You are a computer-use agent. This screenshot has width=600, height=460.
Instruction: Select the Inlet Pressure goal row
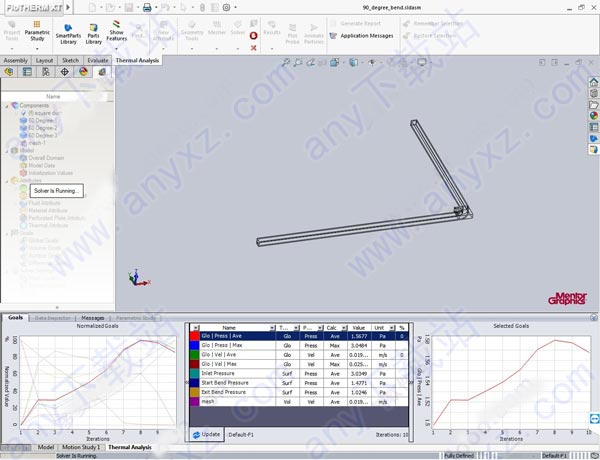coord(299,374)
